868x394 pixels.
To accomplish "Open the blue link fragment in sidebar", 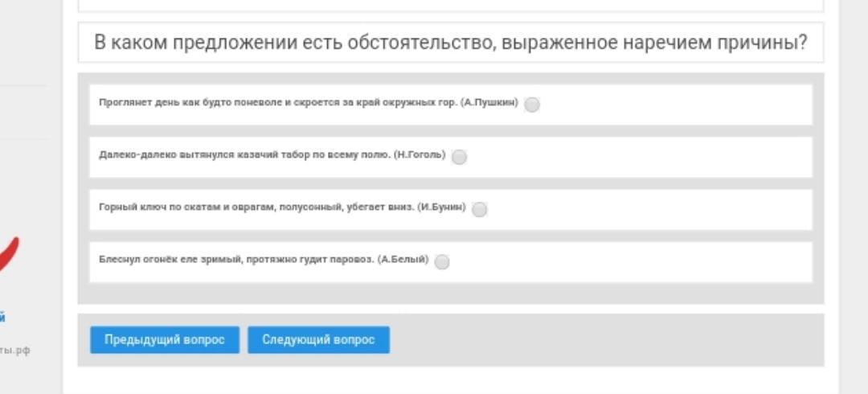I will coord(2,318).
